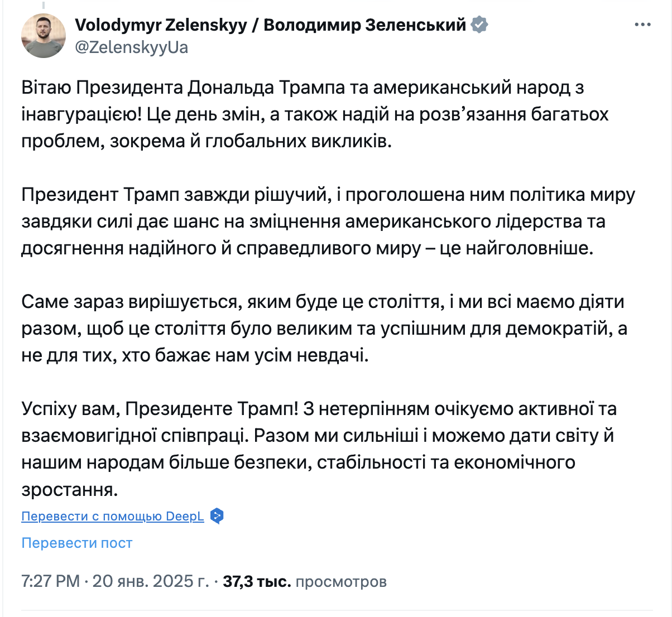Click the paragraph starting "Президент Трамп завжди"
The width and height of the screenshot is (672, 617).
point(313,221)
